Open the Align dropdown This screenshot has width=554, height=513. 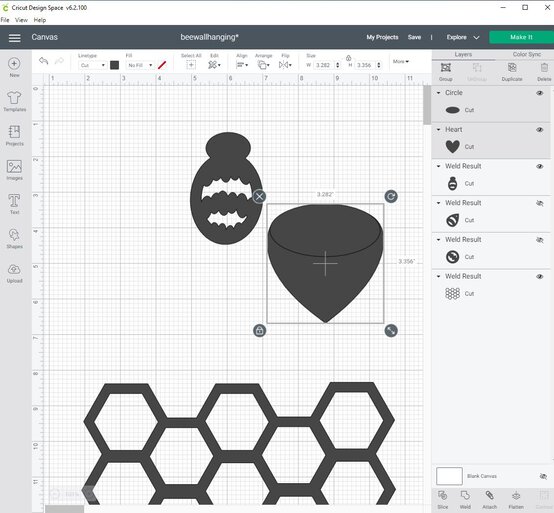click(242, 65)
